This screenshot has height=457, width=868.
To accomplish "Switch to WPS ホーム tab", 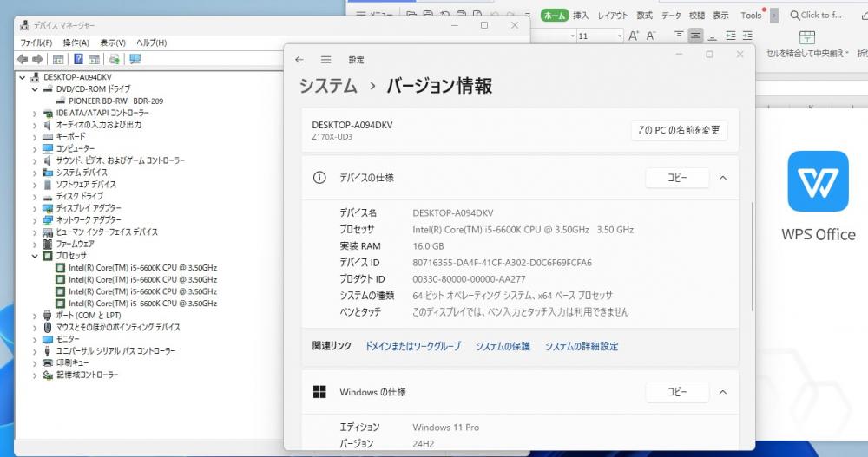I will point(555,16).
